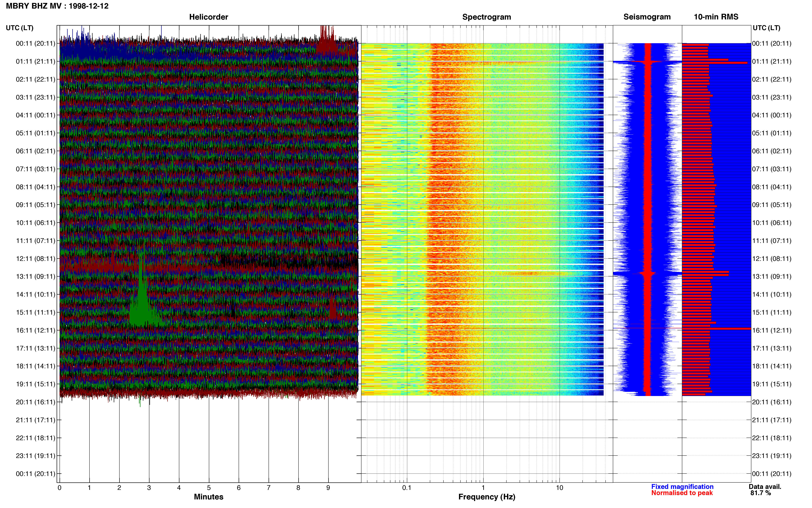Image resolution: width=812 pixels, height=508 pixels.
Task: Click left-axis time label 17:11 (13:11)
Action: [36, 348]
